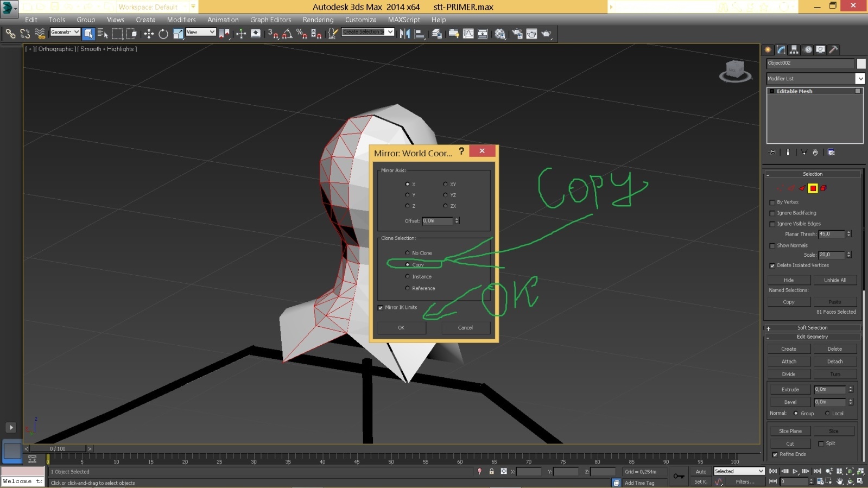Select the Z mirror axis radio
The height and width of the screenshot is (488, 868).
(407, 206)
